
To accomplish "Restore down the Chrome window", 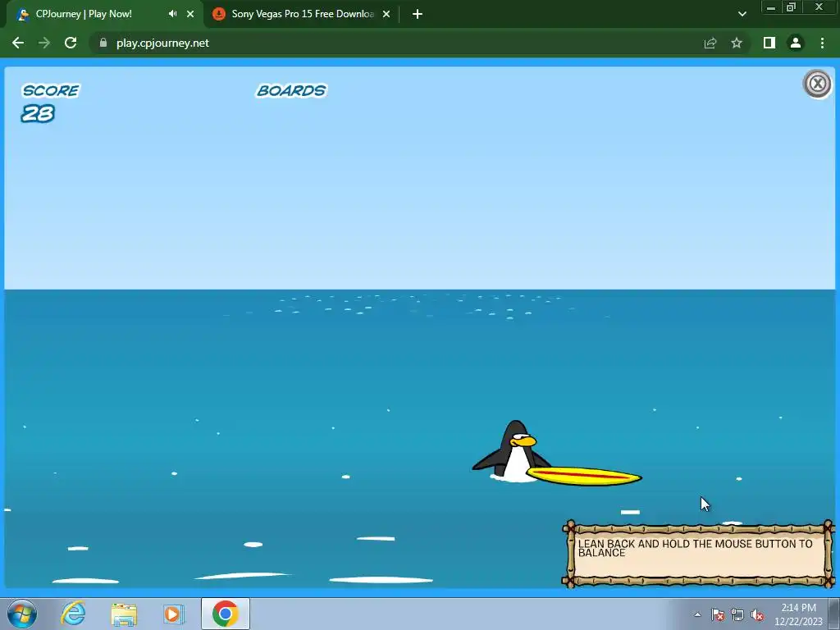I will point(791,7).
